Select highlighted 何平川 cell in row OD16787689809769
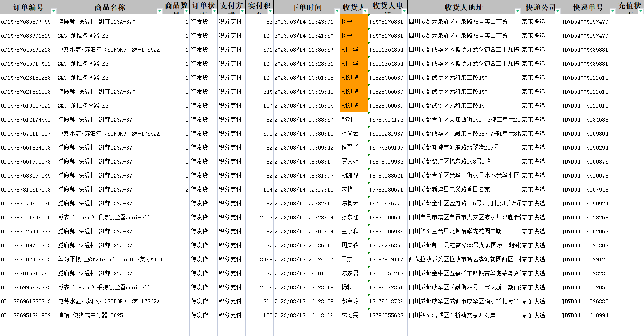Screen dimensions: 644x336 [x=354, y=22]
